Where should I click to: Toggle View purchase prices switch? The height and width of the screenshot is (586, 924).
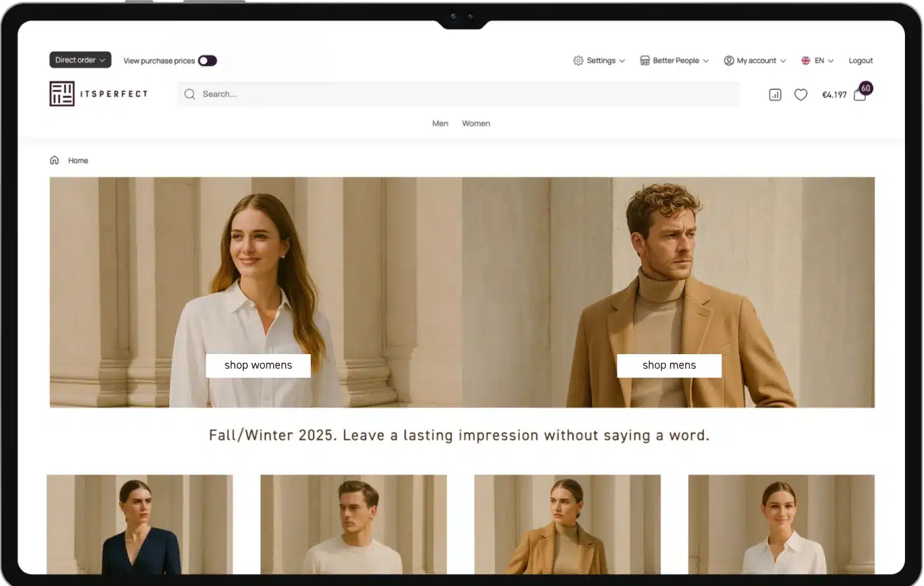pos(208,61)
